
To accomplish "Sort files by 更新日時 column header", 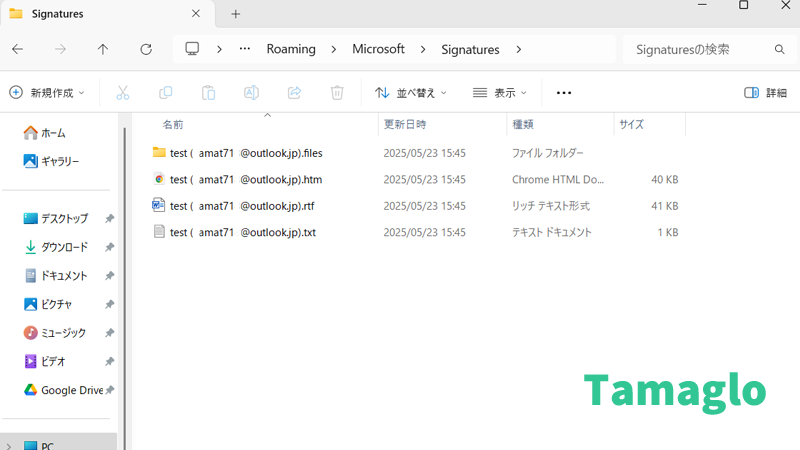I will 405,125.
